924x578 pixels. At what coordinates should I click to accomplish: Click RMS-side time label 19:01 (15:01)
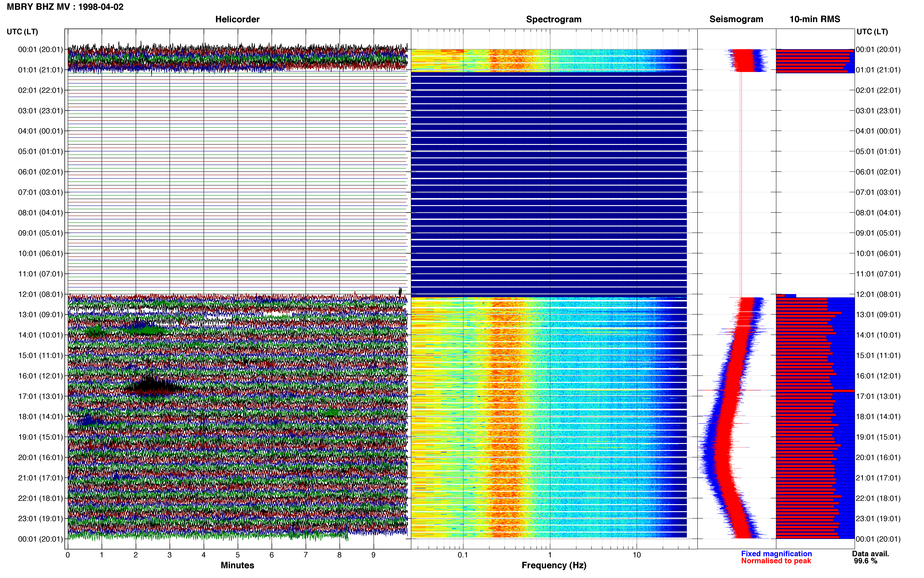point(878,437)
